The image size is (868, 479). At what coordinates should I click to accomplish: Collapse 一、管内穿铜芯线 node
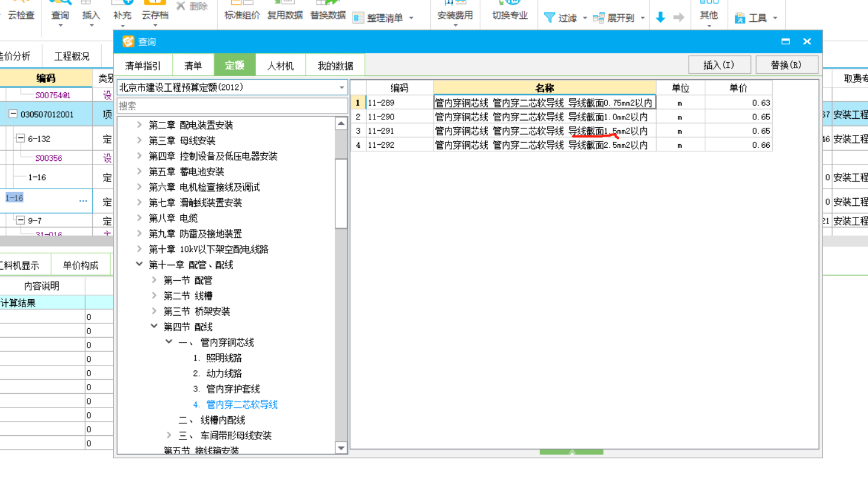[169, 342]
